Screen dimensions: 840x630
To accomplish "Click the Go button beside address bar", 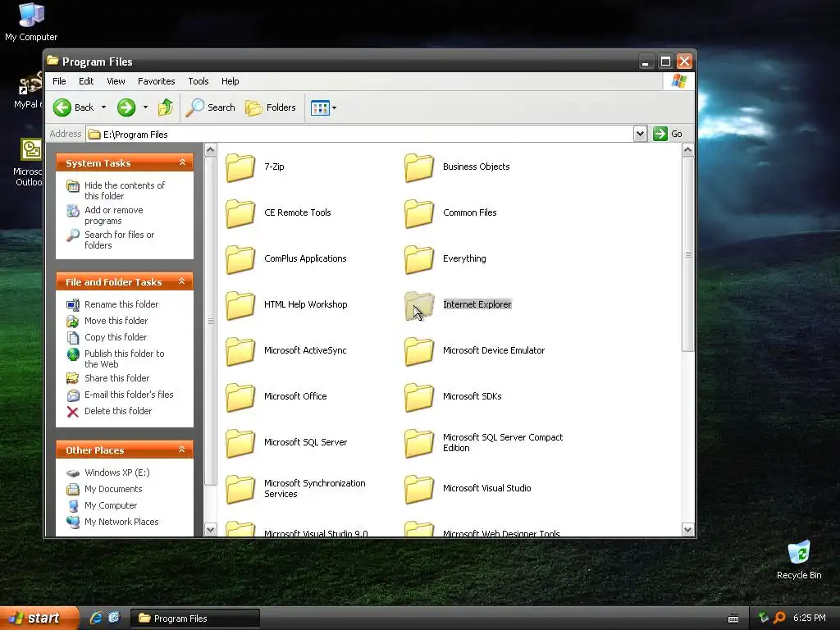I will (668, 134).
